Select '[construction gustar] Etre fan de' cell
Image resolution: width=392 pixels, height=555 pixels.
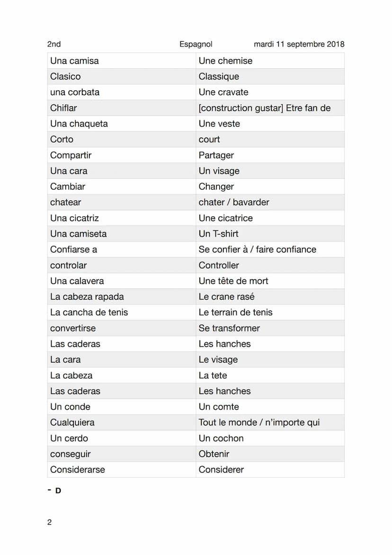pos(270,108)
